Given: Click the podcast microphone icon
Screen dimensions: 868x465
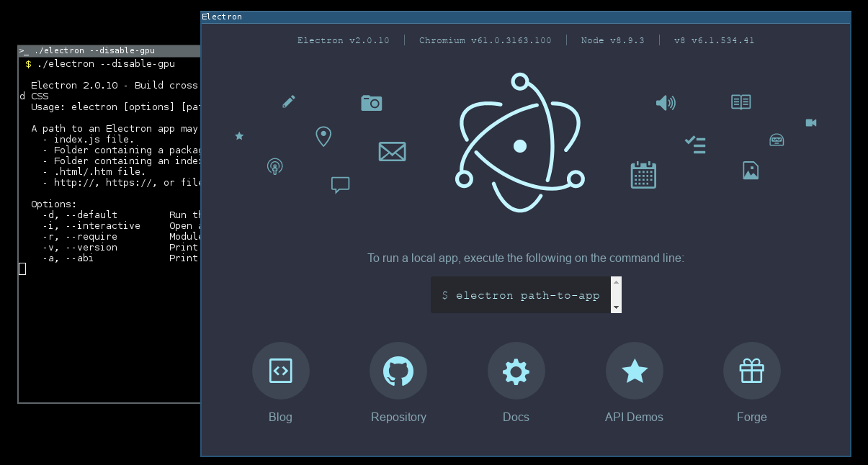Looking at the screenshot, I should [x=274, y=166].
